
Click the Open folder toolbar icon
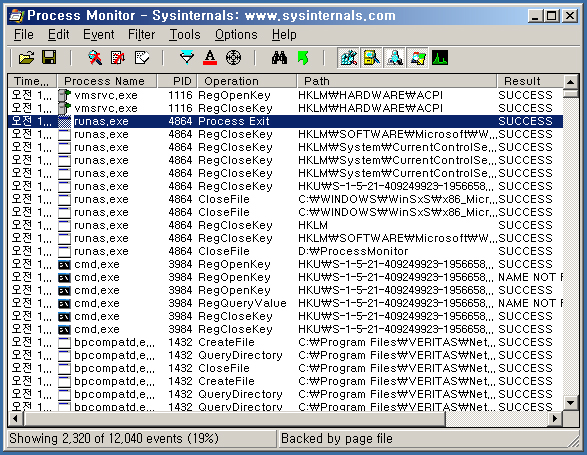(26, 58)
